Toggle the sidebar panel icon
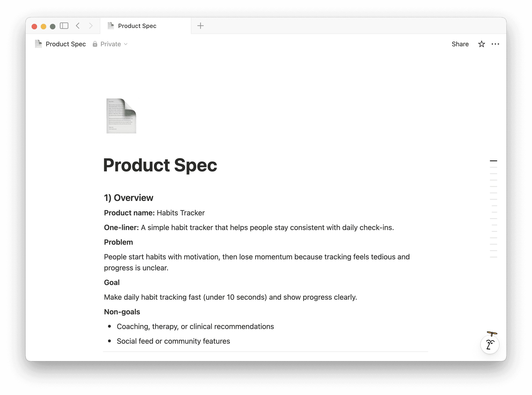This screenshot has width=532, height=395. pos(64,26)
